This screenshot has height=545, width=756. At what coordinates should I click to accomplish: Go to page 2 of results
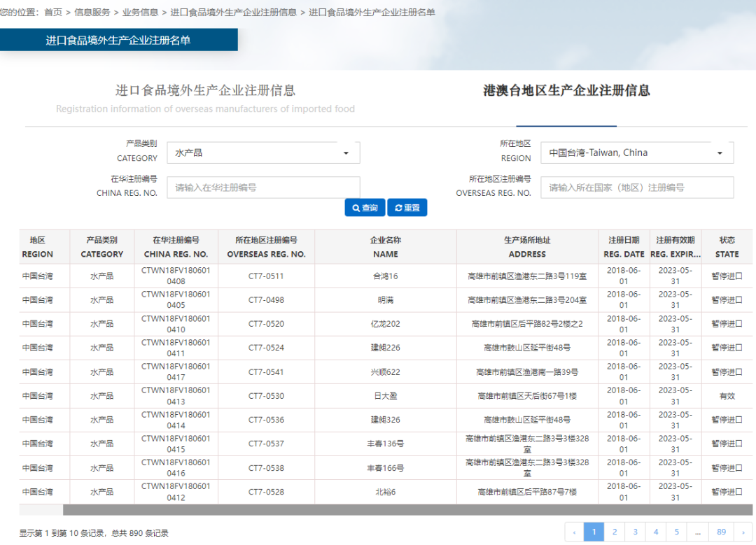coord(615,532)
